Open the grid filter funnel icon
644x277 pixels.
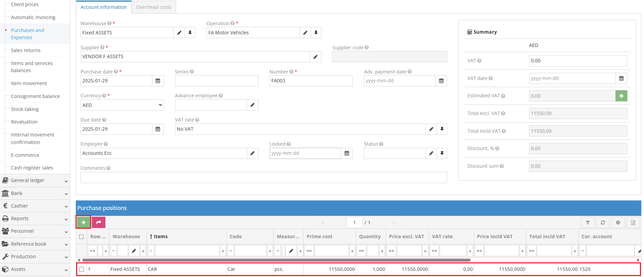tap(588, 223)
